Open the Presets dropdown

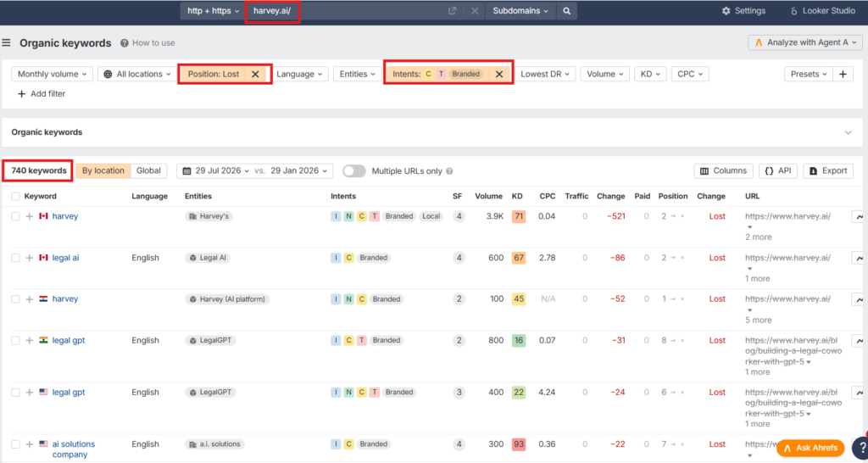(808, 75)
